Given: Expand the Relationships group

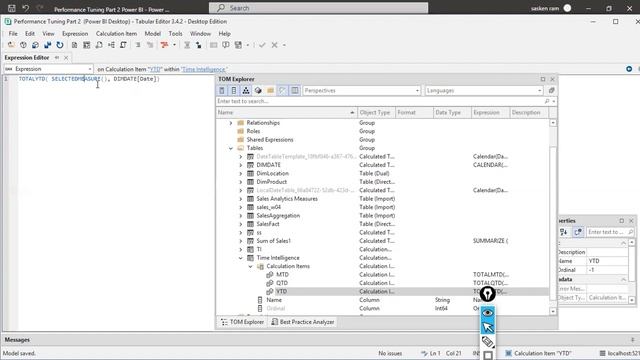Looking at the screenshot, I should tap(231, 123).
